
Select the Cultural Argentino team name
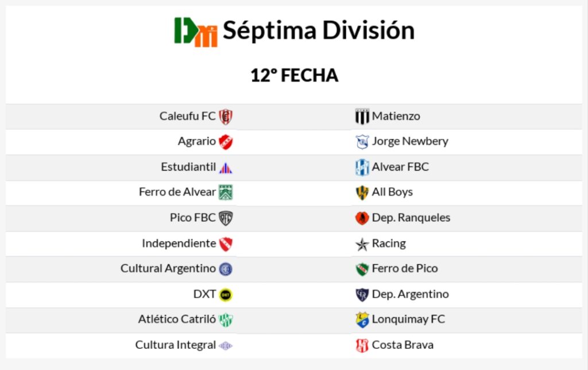click(x=168, y=268)
